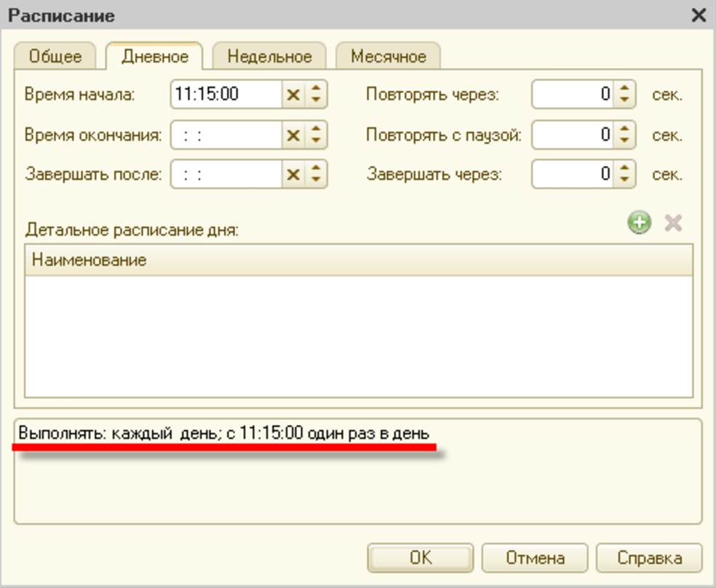Open the Недельное tab
The width and height of the screenshot is (716, 588).
point(269,56)
